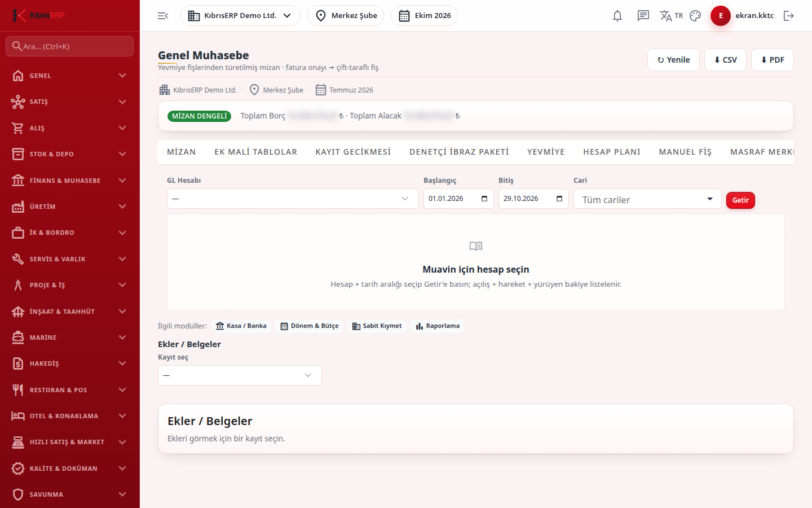Open the Üretim factory icon
Image resolution: width=812 pixels, height=508 pixels.
tap(18, 207)
